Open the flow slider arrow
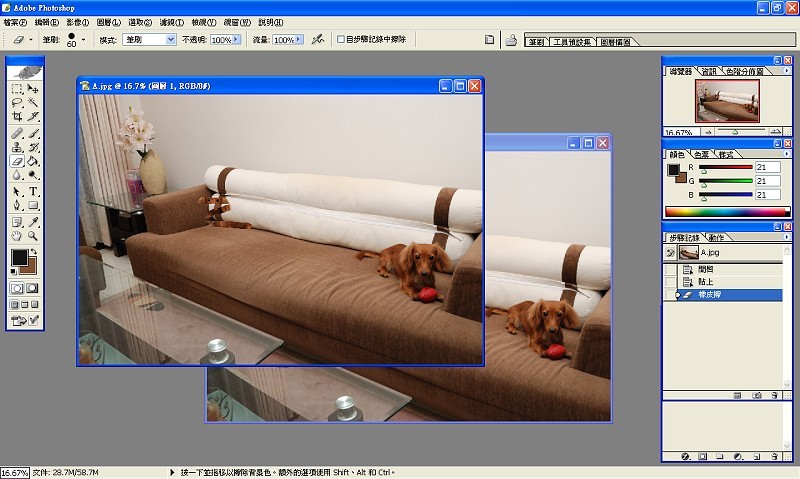This screenshot has height=479, width=800. tap(299, 39)
